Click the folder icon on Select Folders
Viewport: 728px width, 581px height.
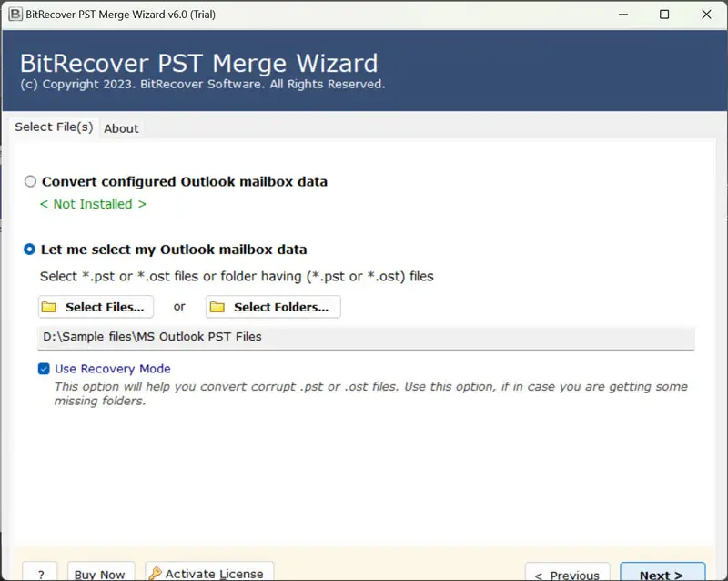point(217,308)
